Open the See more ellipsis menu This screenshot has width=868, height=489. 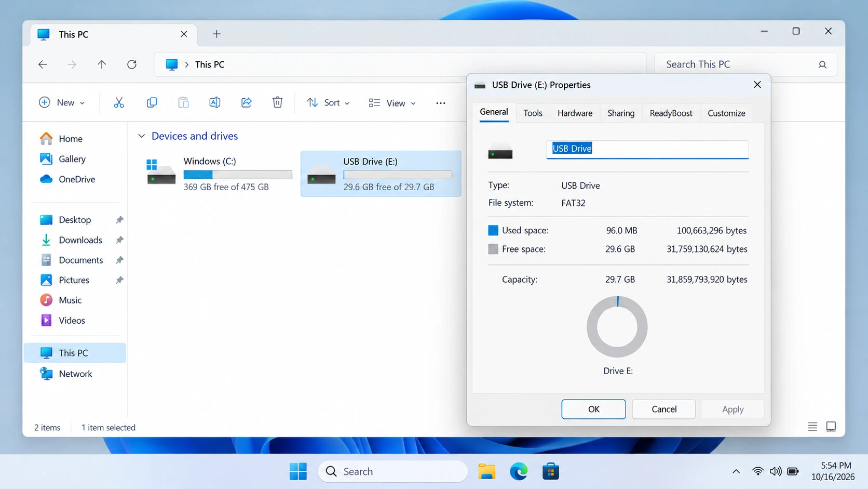tap(441, 103)
